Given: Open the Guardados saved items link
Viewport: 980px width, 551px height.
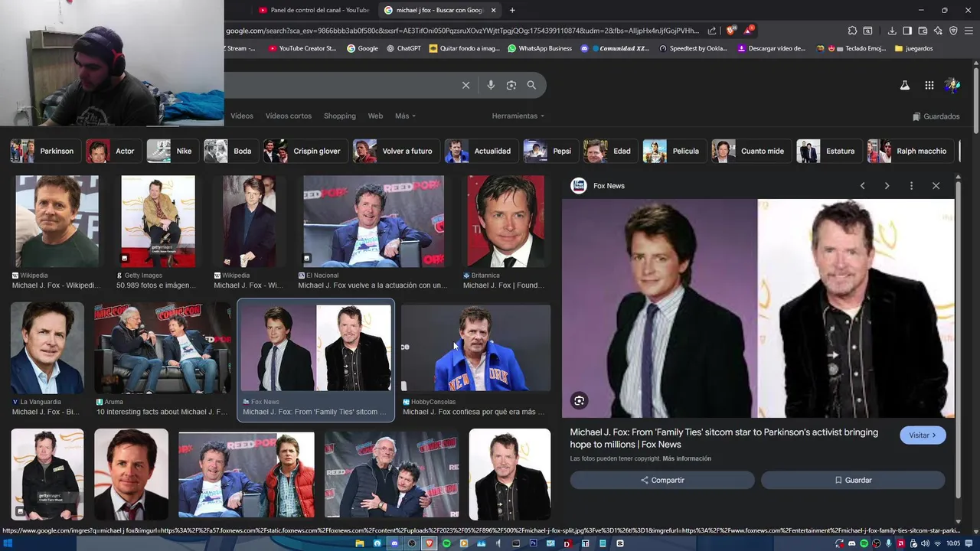Looking at the screenshot, I should coord(936,116).
